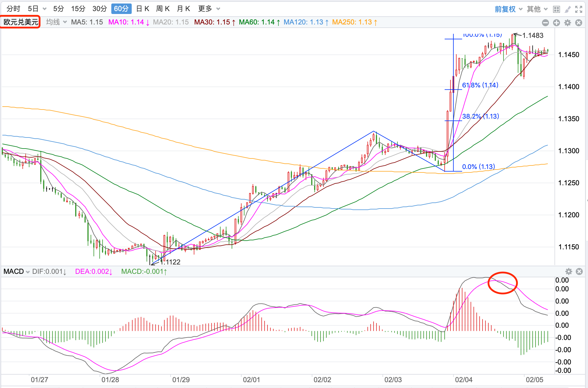Image resolution: width=588 pixels, height=388 pixels.
Task: Zoom in chart with the plus icon
Action: tap(557, 23)
